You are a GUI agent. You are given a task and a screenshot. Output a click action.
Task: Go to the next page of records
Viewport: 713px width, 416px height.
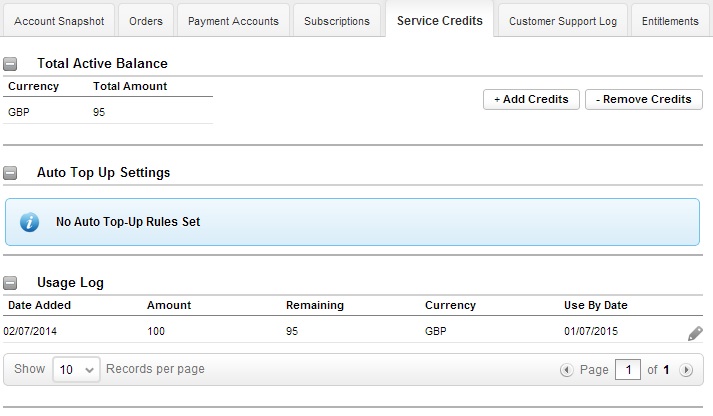pos(686,370)
